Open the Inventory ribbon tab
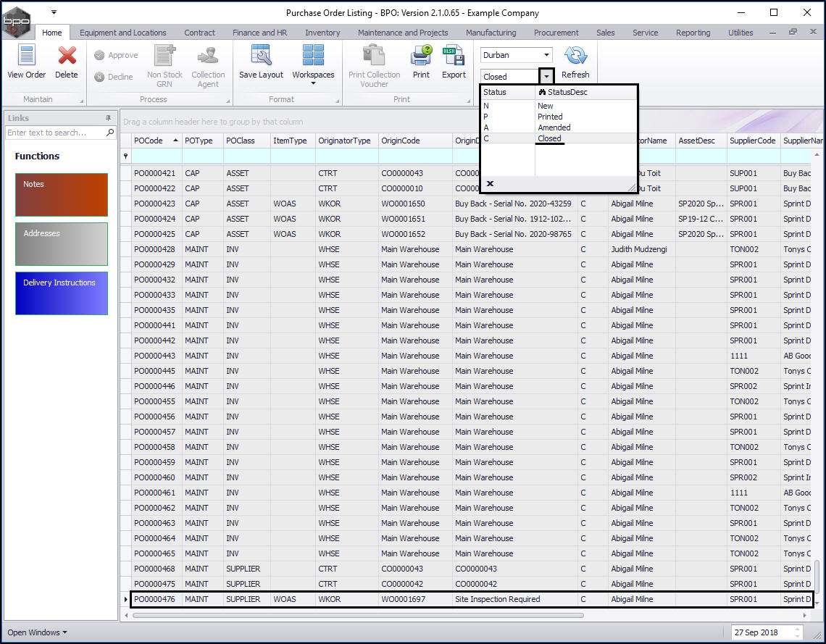826x644 pixels. click(x=322, y=33)
